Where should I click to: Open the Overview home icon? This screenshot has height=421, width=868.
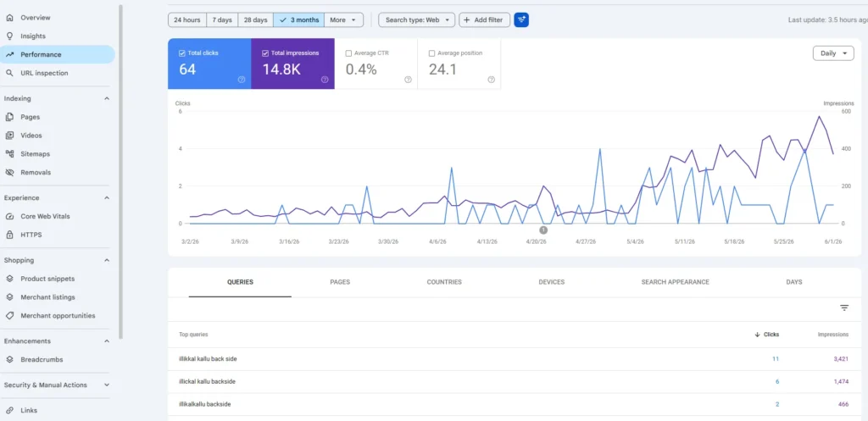pyautogui.click(x=9, y=18)
